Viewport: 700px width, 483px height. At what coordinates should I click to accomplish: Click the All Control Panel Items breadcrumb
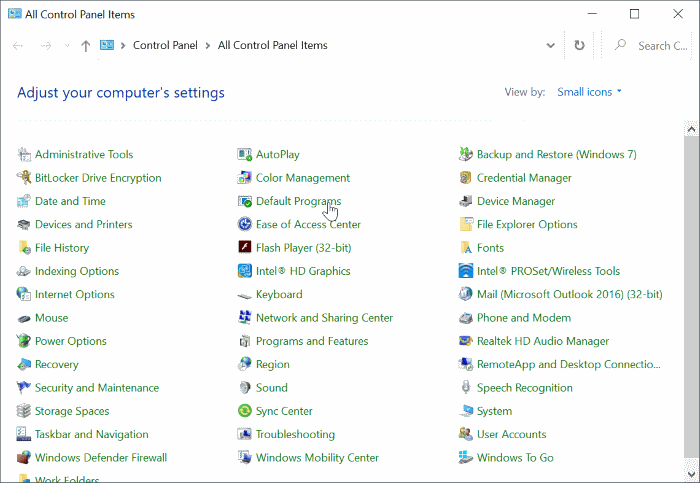[x=272, y=46]
